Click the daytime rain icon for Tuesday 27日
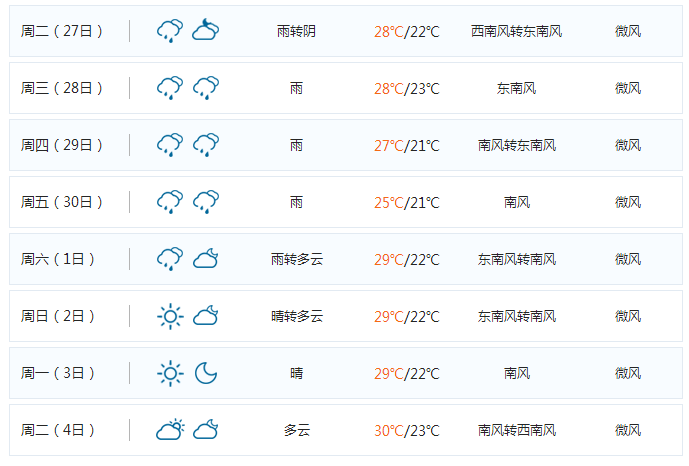689x466 pixels. tap(170, 31)
